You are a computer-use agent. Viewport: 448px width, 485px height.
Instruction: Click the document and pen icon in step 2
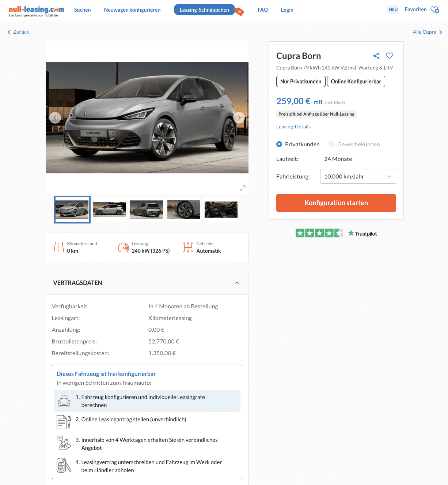point(64,422)
